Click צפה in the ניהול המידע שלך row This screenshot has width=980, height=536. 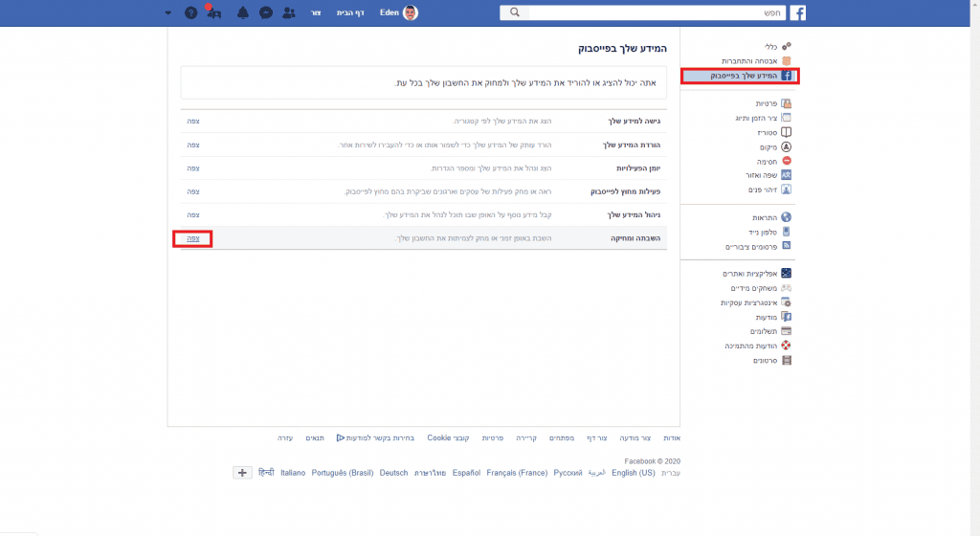pos(193,215)
